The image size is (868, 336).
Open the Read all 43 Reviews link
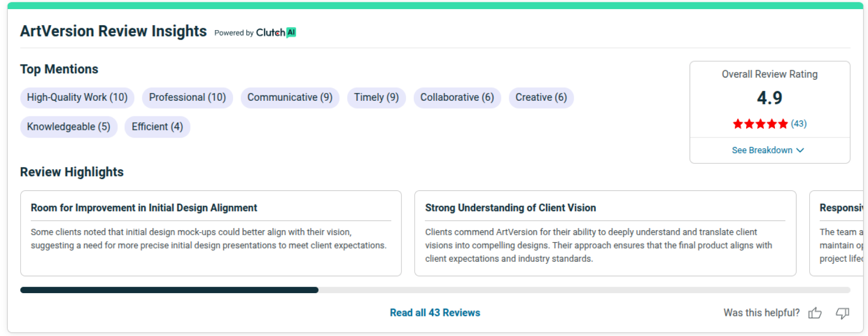435,313
